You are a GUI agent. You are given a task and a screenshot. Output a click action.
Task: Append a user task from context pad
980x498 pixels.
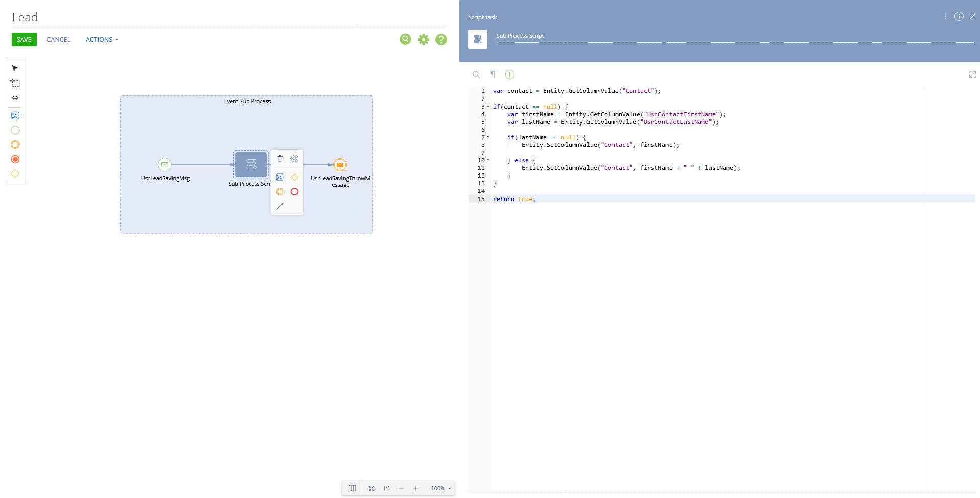coord(280,177)
